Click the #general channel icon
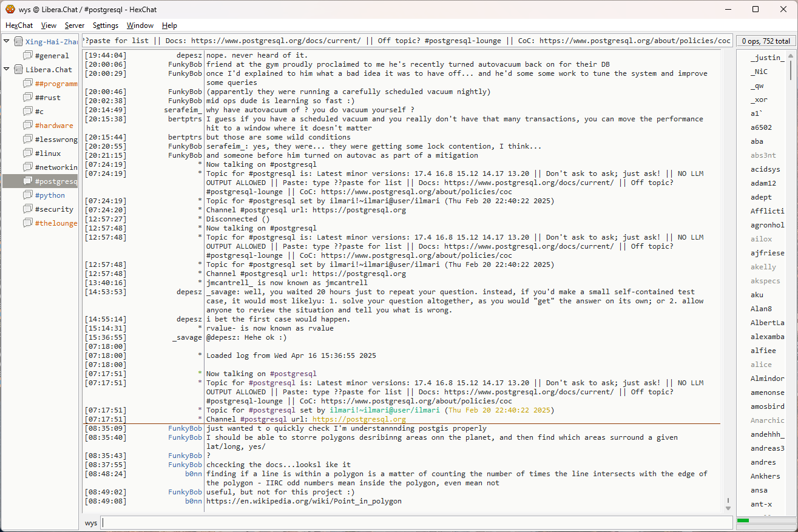798x532 pixels. 28,56
